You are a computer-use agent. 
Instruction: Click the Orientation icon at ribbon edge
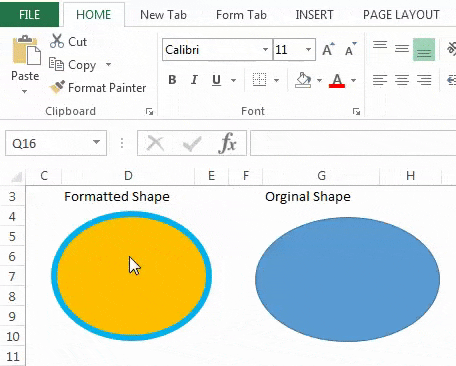pos(451,49)
